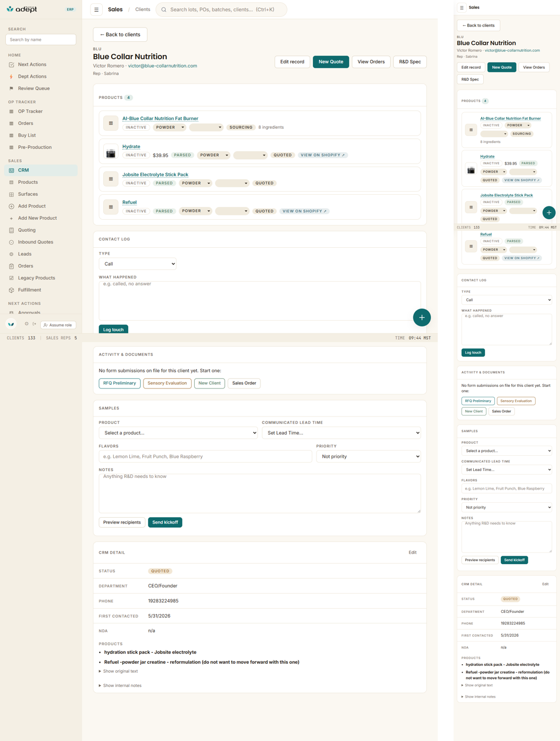The height and width of the screenshot is (741, 560).
Task: Open the Select a product dropdown
Action: click(x=178, y=433)
